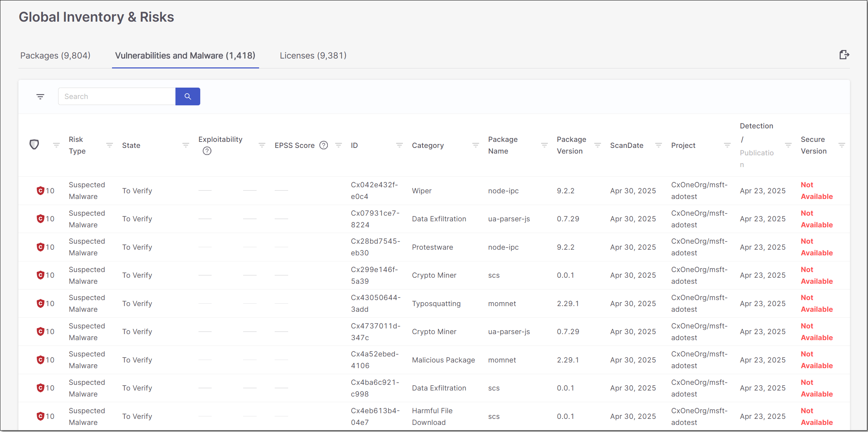Open filter for Detection / Publication column
Image resolution: width=868 pixels, height=432 pixels.
[788, 145]
